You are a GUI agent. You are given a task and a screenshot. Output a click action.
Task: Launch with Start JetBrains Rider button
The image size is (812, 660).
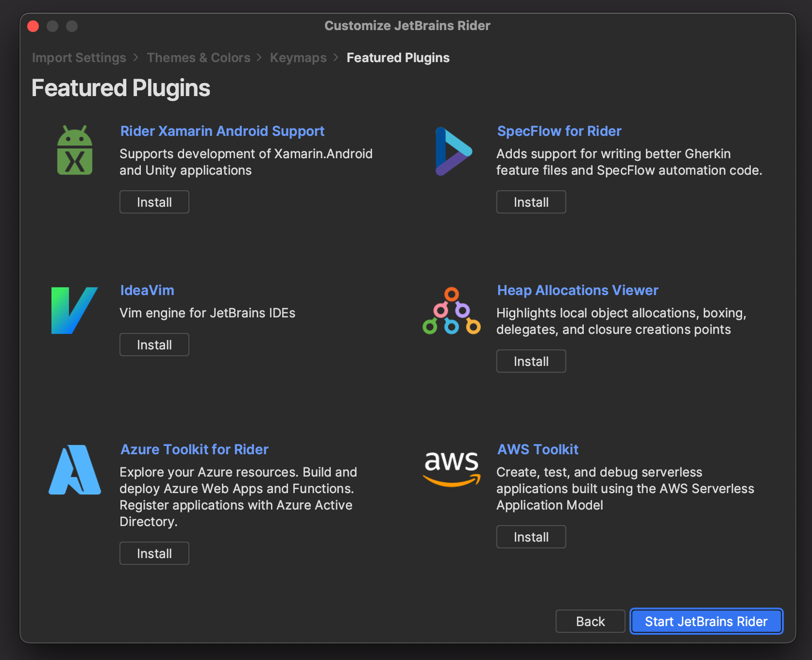point(707,621)
